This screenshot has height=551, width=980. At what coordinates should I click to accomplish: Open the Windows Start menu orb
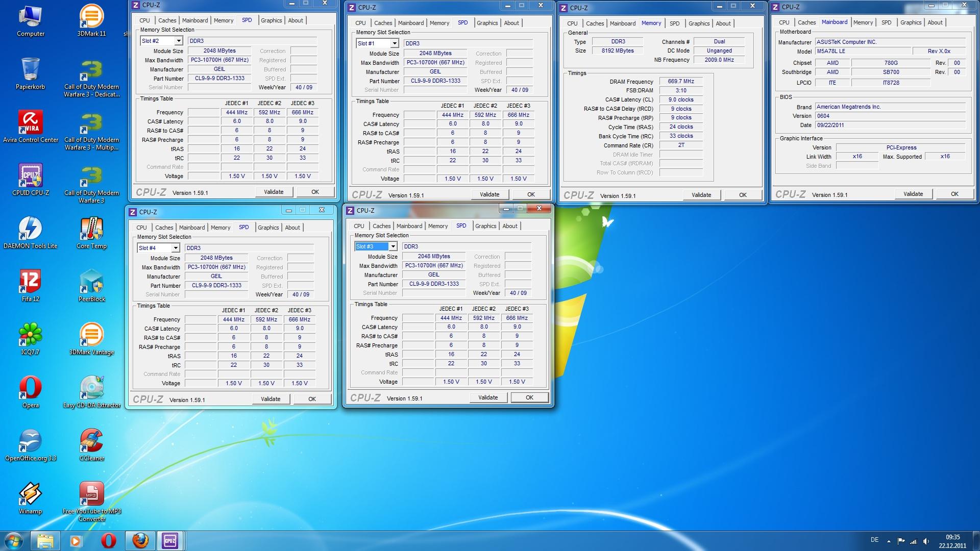click(x=14, y=541)
